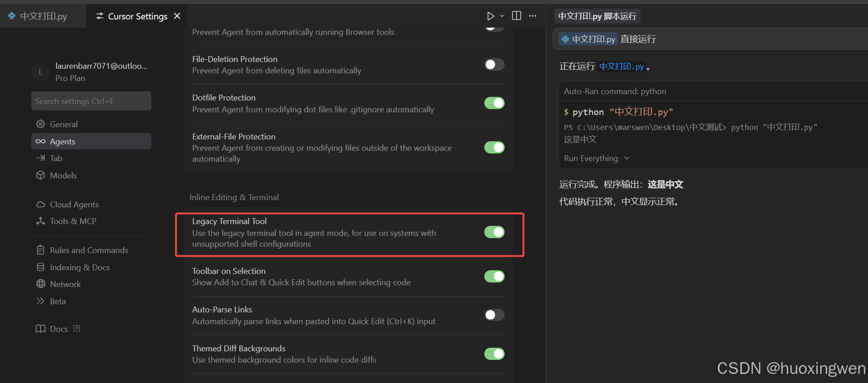Click the Tools & MCP icon

pos(40,221)
